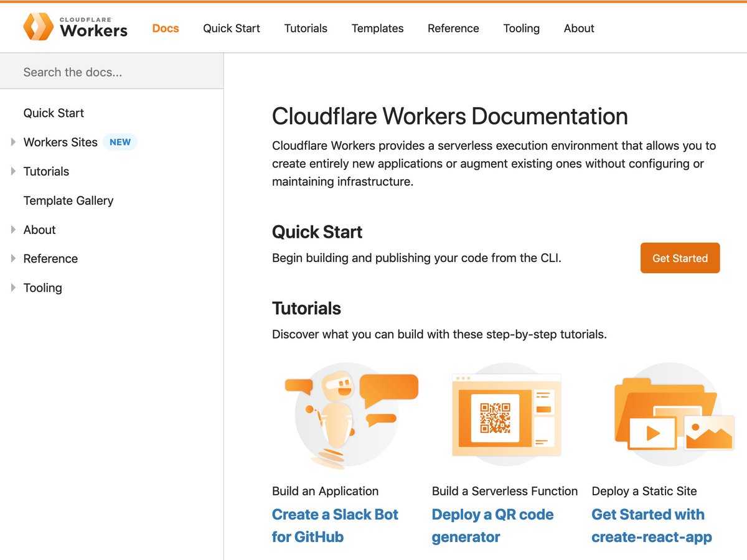Click the orange Get Started button
The height and width of the screenshot is (560, 747).
coord(680,258)
